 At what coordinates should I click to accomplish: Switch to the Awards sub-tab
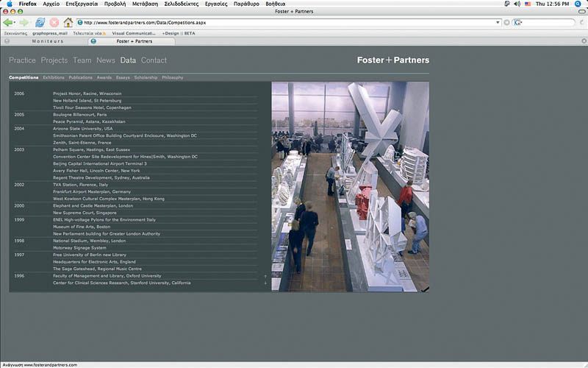(x=104, y=77)
